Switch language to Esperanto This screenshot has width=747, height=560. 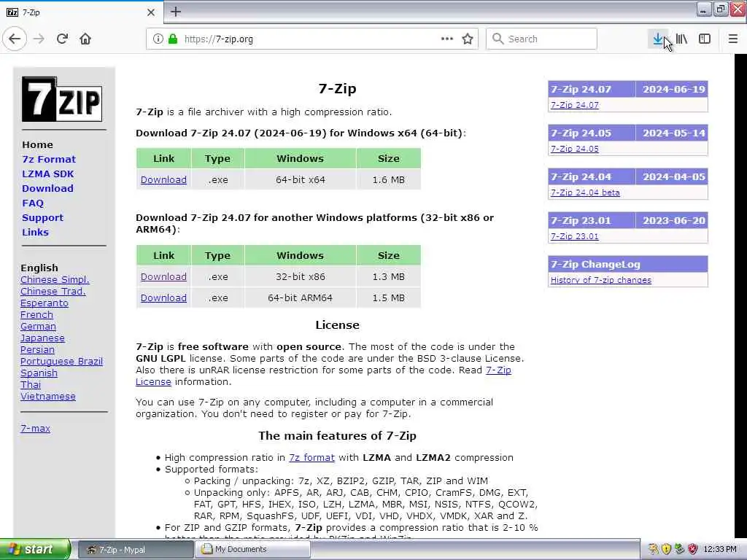[x=44, y=303]
